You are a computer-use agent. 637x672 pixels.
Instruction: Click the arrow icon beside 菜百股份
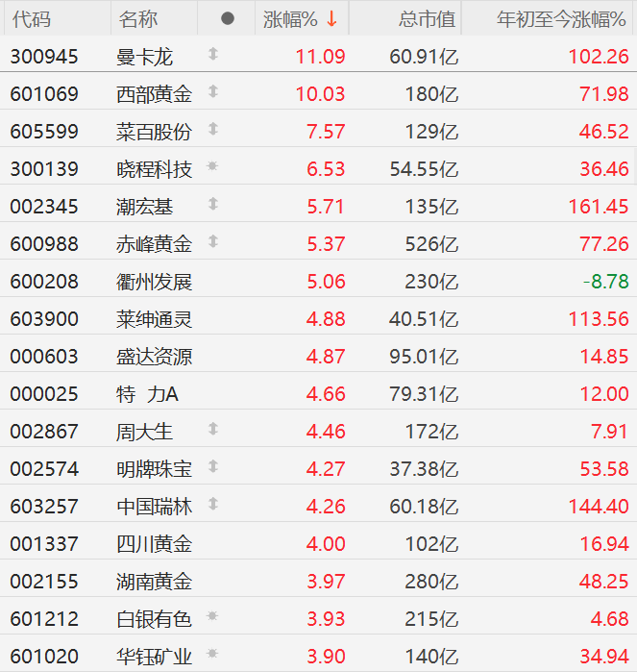click(x=213, y=129)
